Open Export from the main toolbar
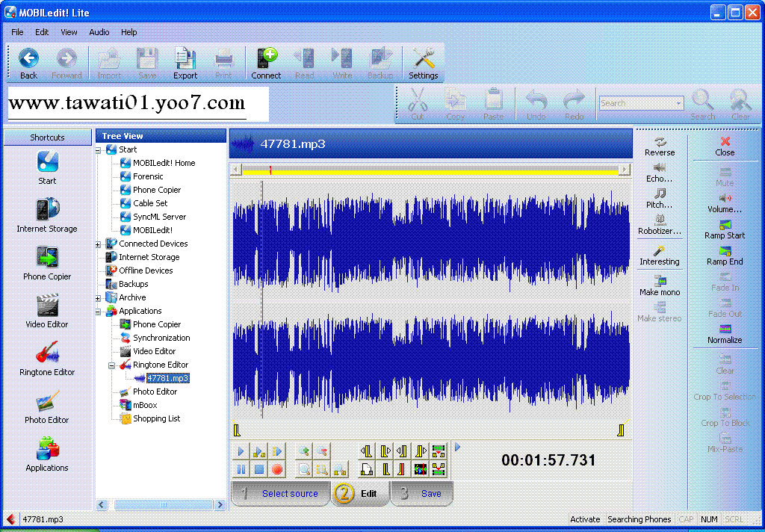 coord(185,64)
